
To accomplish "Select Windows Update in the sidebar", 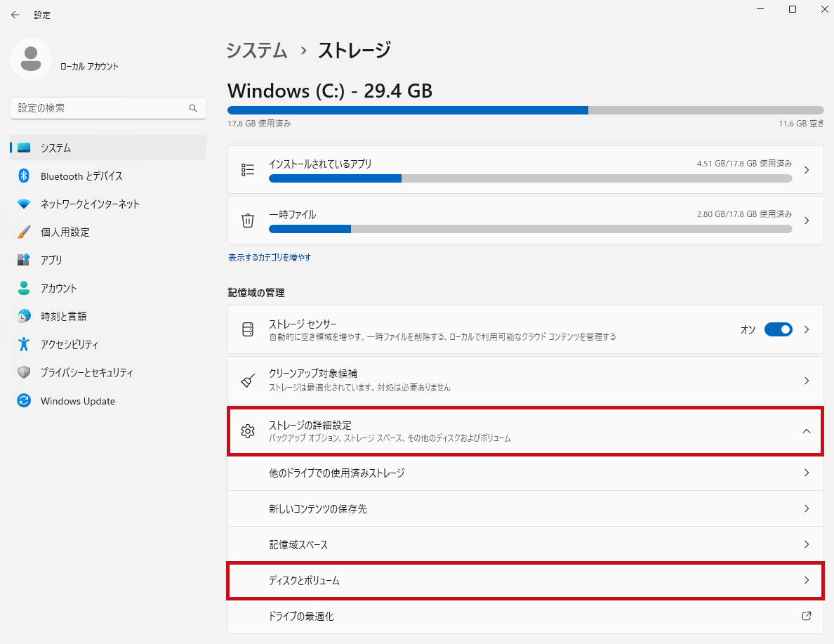I will (108, 401).
